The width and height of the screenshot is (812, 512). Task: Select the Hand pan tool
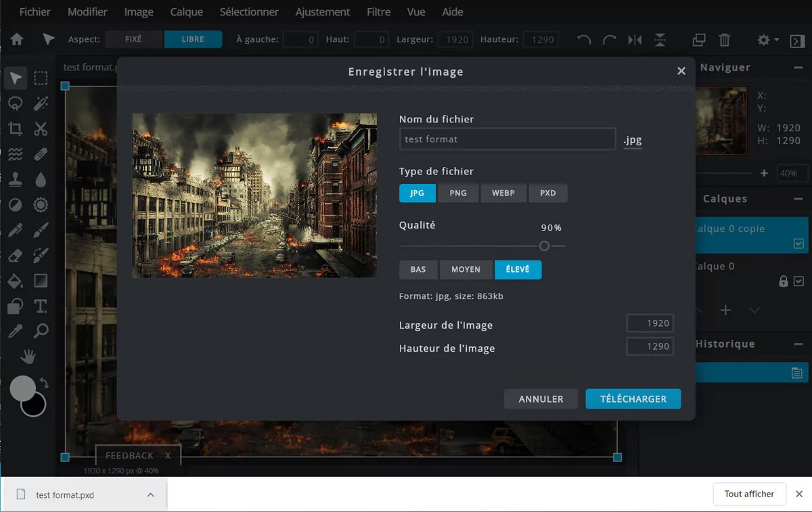(x=28, y=356)
